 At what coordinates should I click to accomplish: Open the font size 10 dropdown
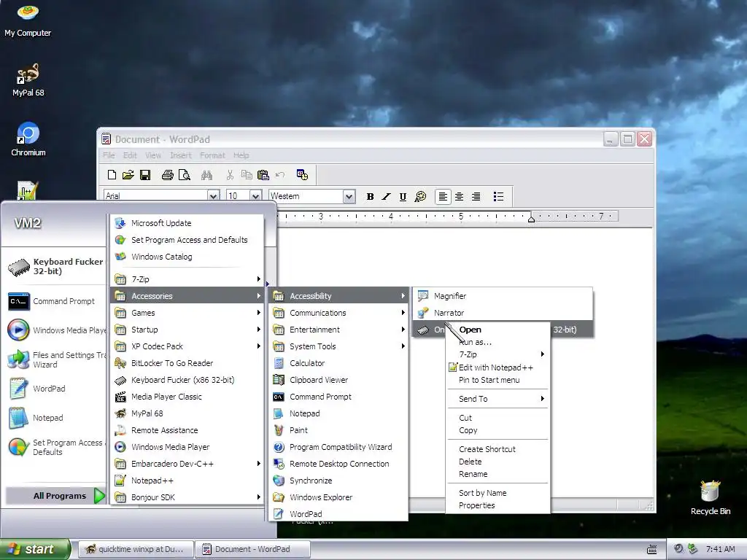(x=256, y=195)
